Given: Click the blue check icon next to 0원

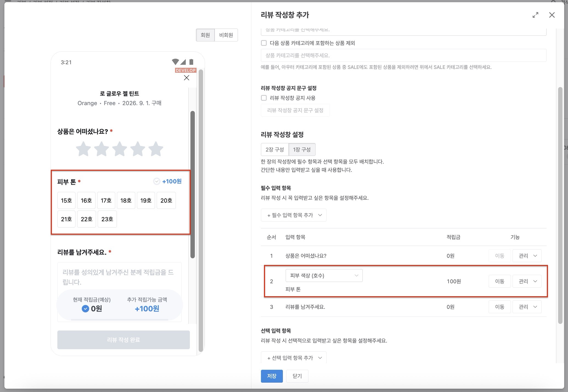Looking at the screenshot, I should coord(85,309).
